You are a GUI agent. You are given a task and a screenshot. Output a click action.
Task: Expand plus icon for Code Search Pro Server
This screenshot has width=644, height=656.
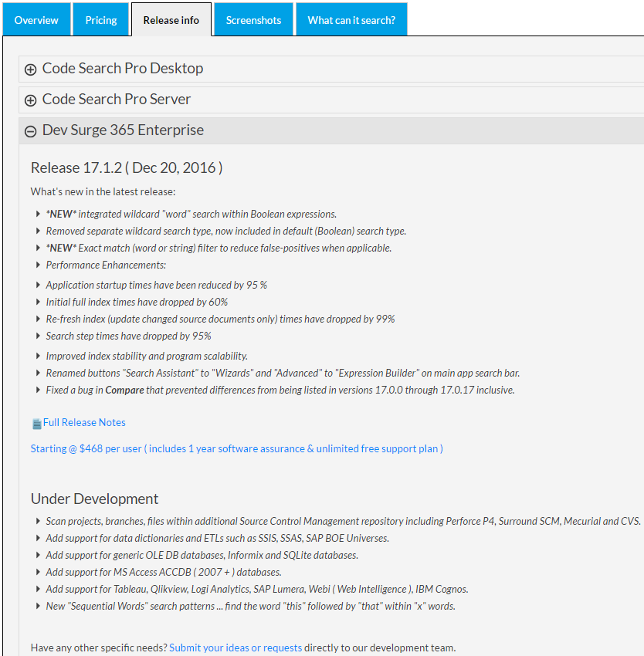[30, 100]
